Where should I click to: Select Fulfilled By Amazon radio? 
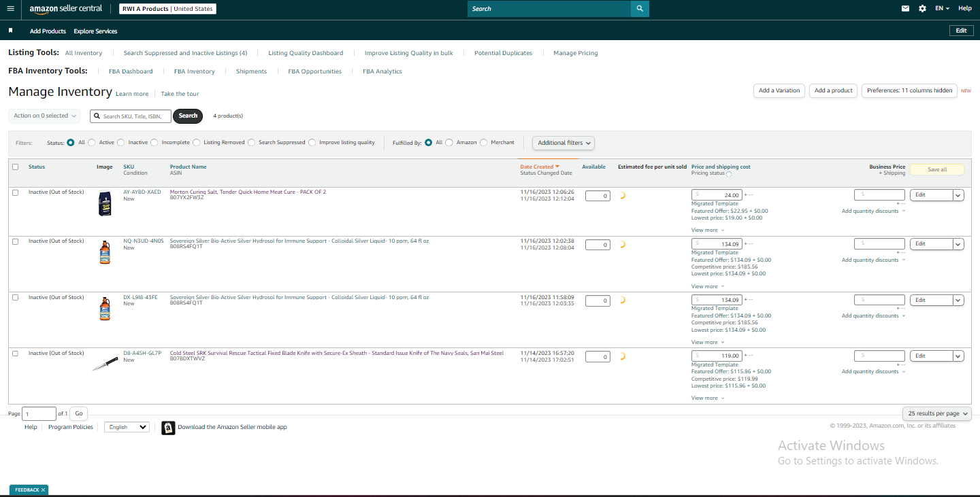coord(449,143)
